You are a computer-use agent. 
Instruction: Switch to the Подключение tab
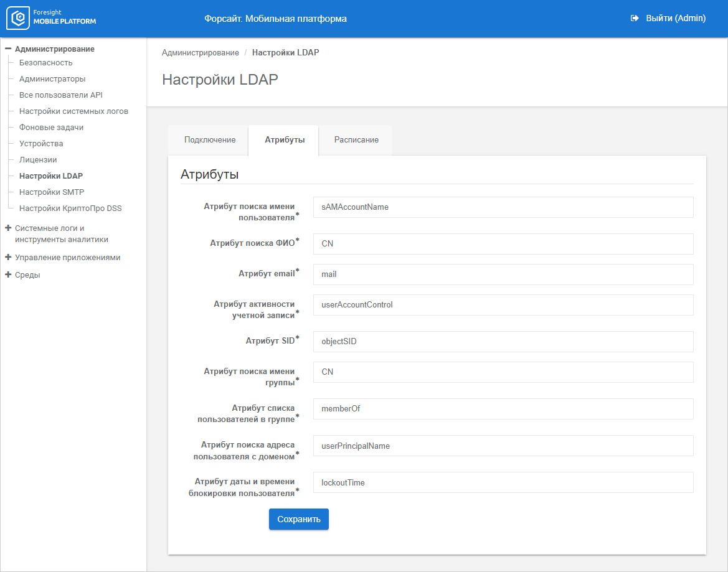pyautogui.click(x=210, y=140)
